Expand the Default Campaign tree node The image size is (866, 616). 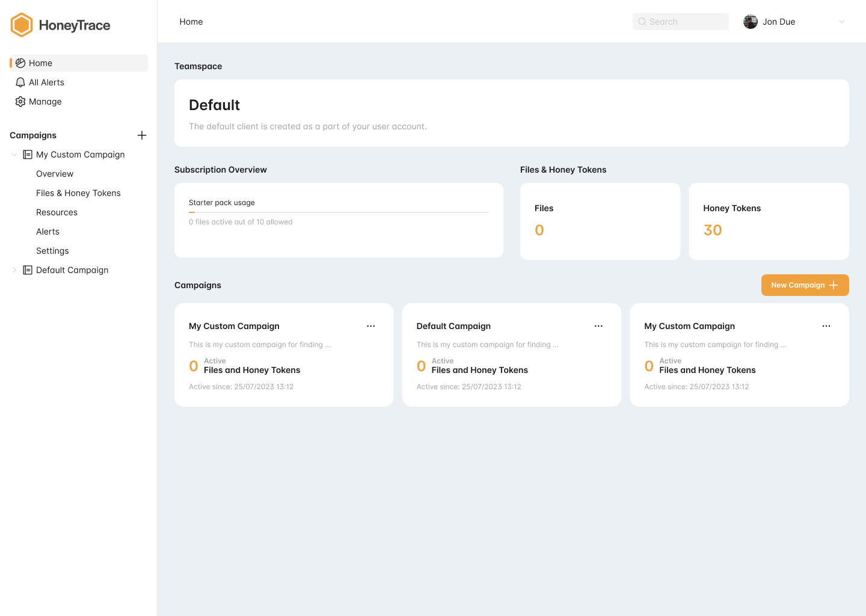coord(14,270)
